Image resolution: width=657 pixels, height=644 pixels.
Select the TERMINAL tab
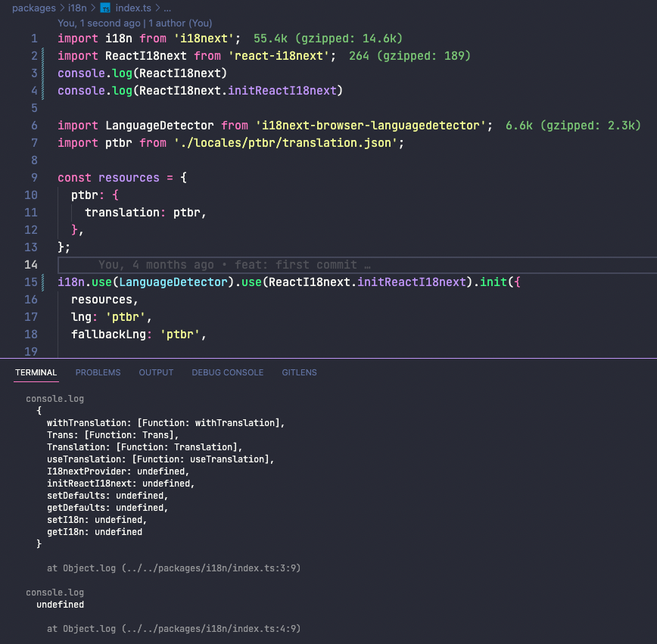(x=36, y=372)
